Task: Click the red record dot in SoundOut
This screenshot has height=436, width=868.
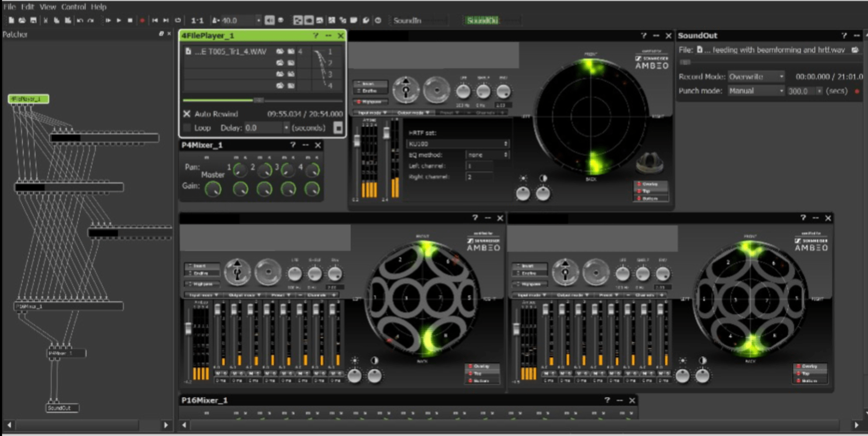Action: [857, 91]
